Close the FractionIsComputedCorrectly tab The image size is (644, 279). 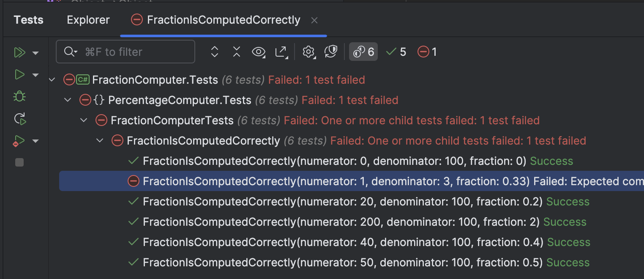coord(314,20)
